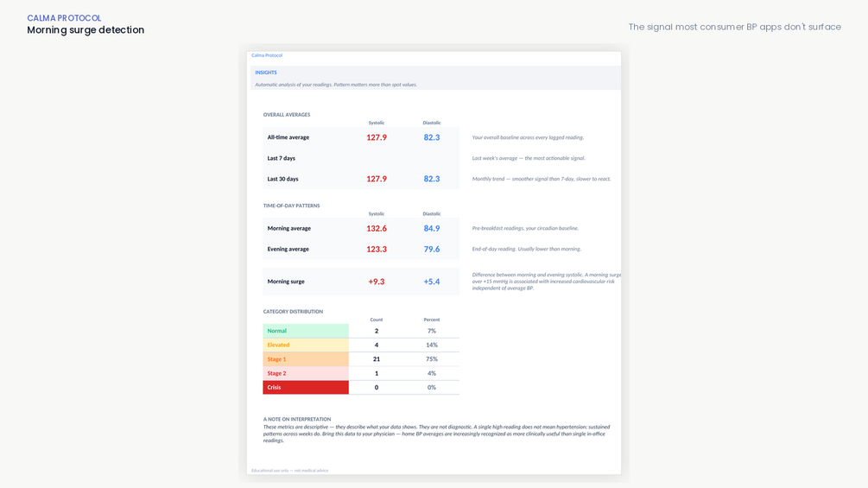Click the Morning average systolic 132.6
868x488 pixels.
pyautogui.click(x=377, y=228)
